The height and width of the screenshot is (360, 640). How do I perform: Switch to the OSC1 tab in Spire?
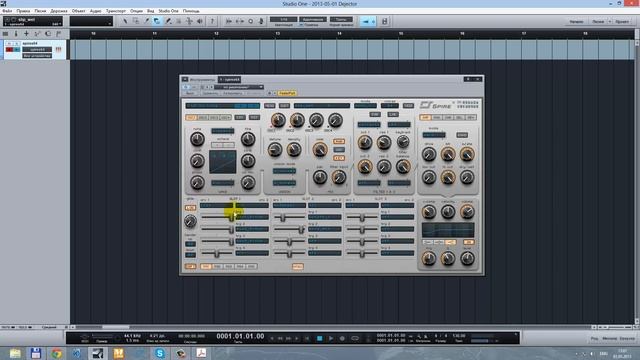tap(191, 118)
